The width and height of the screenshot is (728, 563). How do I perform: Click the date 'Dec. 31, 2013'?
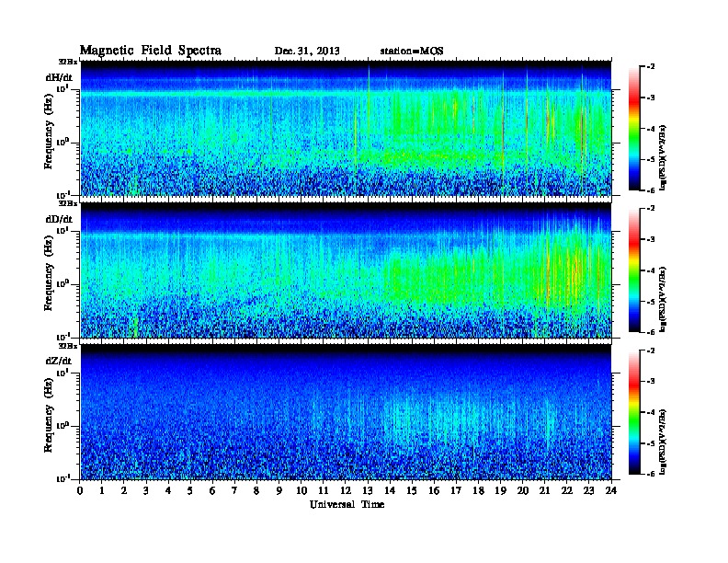point(307,51)
